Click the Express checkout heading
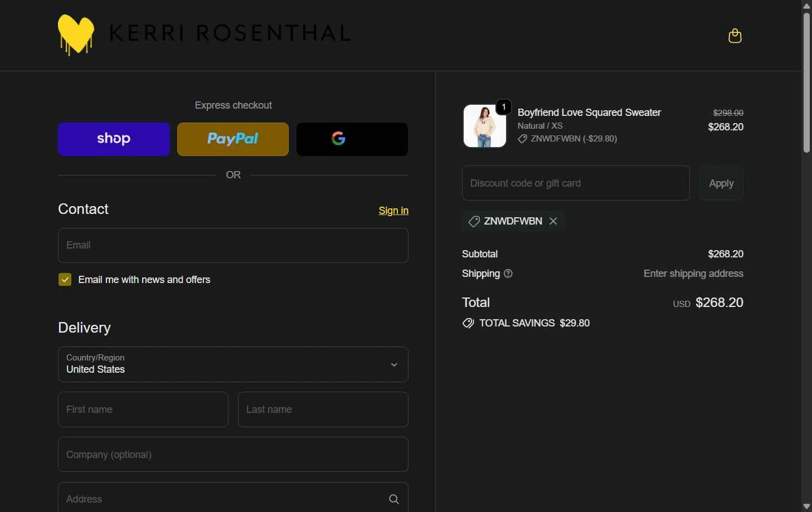The image size is (812, 512). pyautogui.click(x=233, y=105)
